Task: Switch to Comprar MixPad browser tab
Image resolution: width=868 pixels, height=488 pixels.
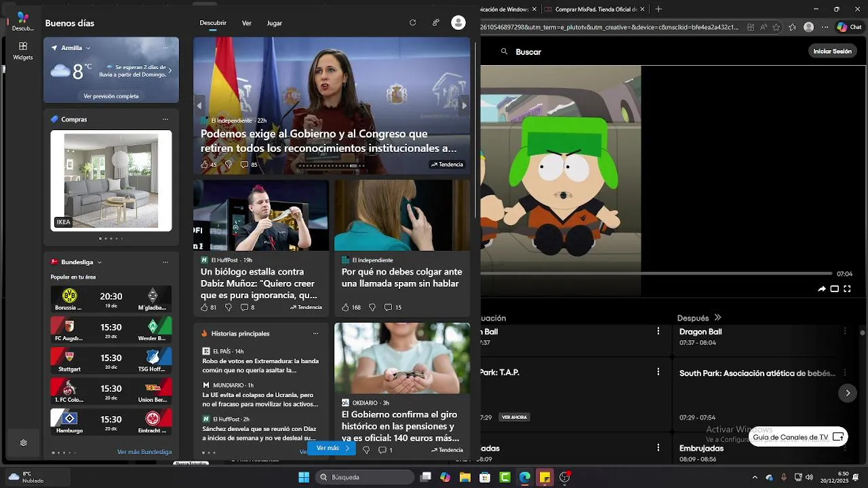Action: tap(595, 9)
